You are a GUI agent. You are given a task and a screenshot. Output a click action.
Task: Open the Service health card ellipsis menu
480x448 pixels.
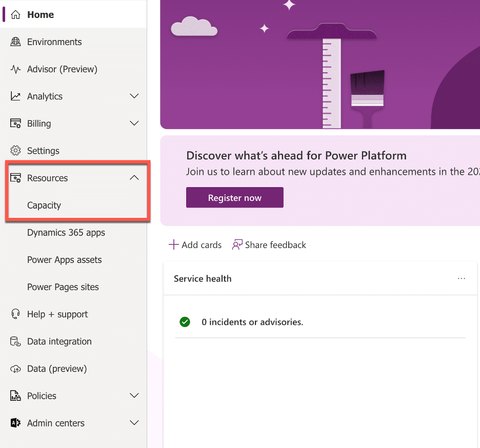point(462,278)
